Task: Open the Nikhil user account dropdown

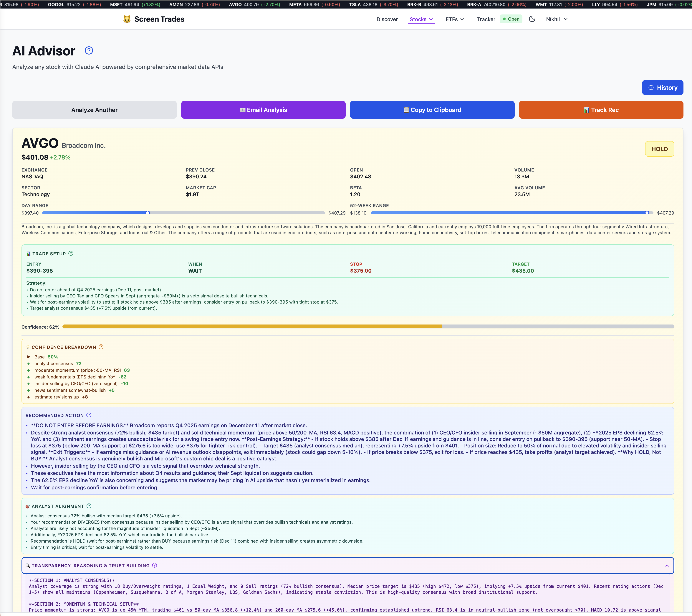Action: [x=557, y=19]
